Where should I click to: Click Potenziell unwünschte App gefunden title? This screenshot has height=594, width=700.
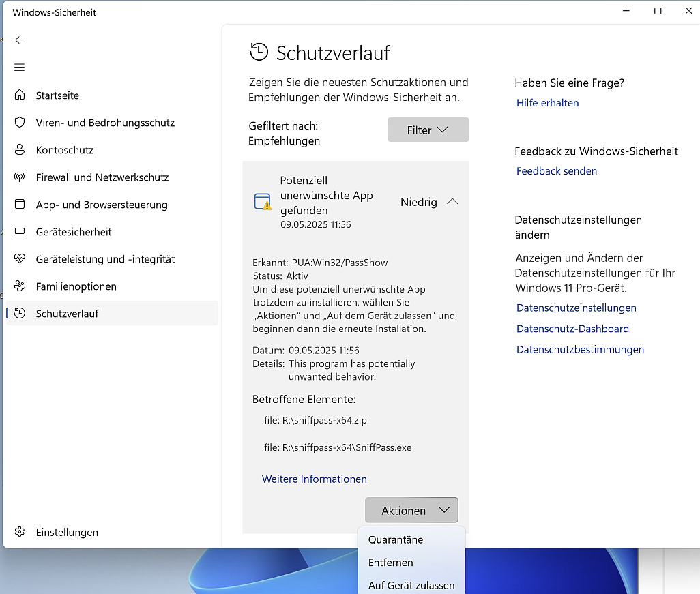[326, 196]
